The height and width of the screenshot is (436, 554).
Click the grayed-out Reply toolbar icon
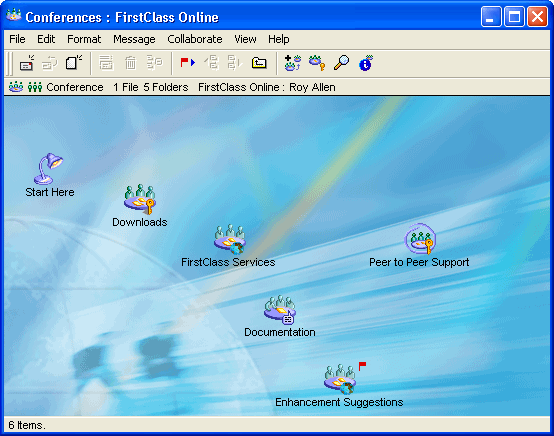[50, 63]
